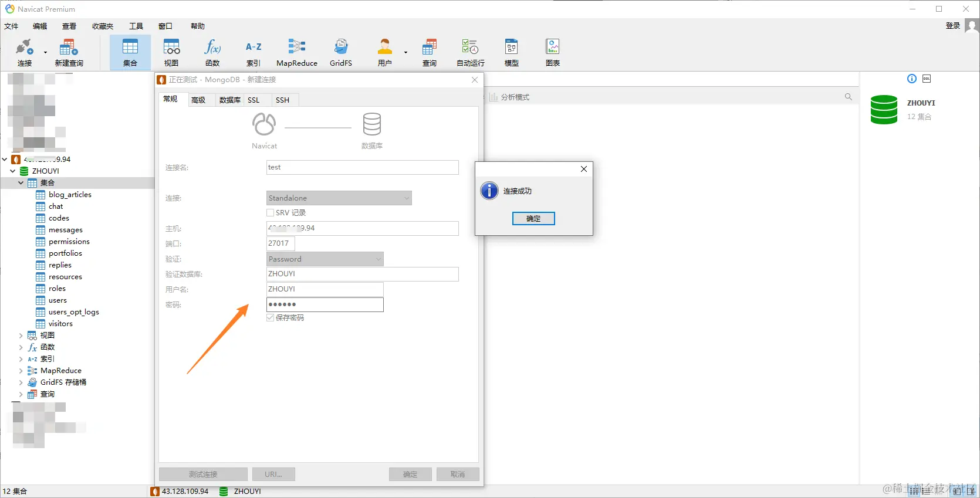The height and width of the screenshot is (498, 980).
Task: Expand the Index (索引) tree node
Action: tap(21, 359)
